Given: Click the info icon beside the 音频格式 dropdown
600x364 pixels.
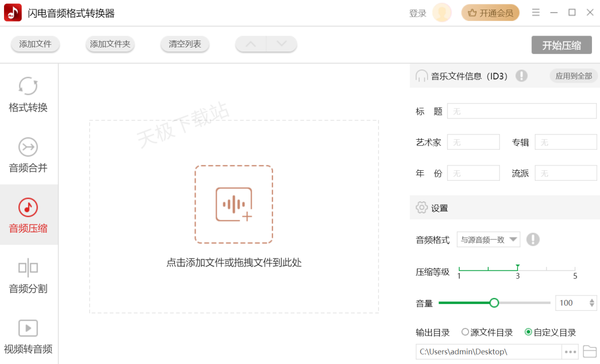Looking at the screenshot, I should tap(533, 240).
